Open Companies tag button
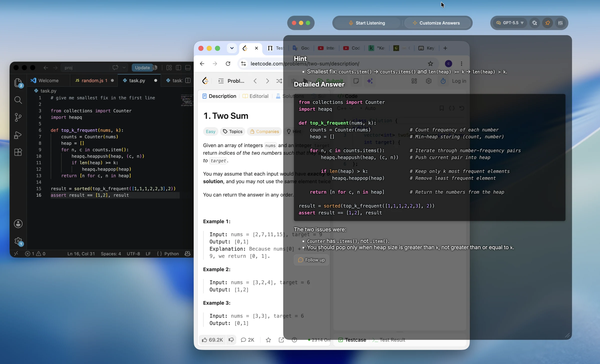This screenshot has height=364, width=600. coord(264,132)
